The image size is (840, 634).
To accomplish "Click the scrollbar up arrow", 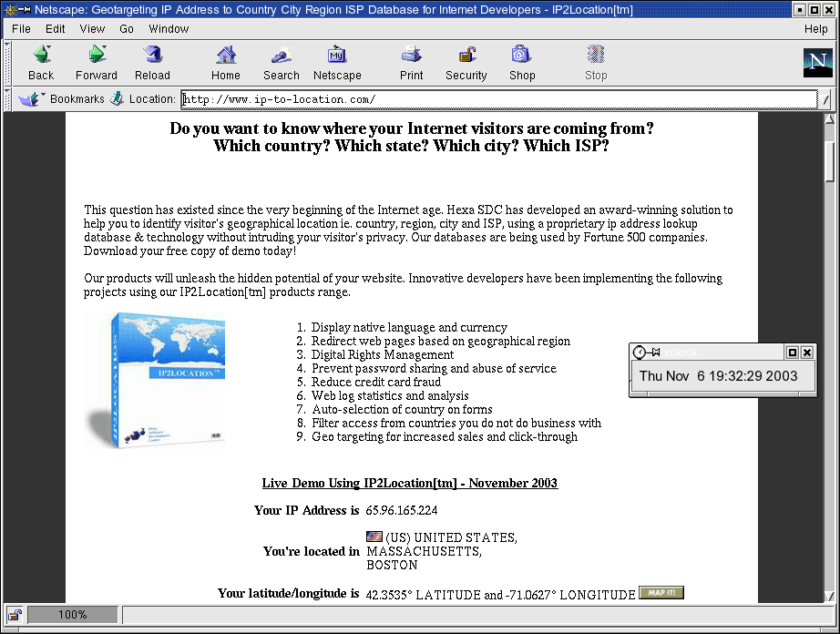I will coord(829,118).
